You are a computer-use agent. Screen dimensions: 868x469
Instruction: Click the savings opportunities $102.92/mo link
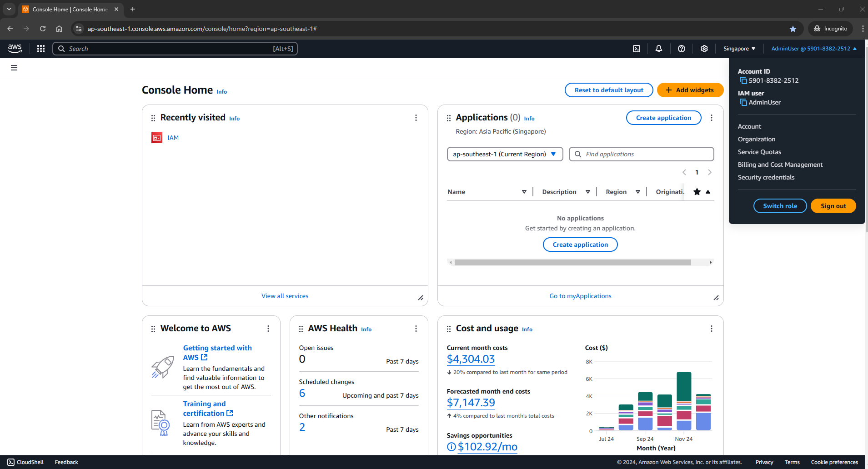click(x=487, y=447)
